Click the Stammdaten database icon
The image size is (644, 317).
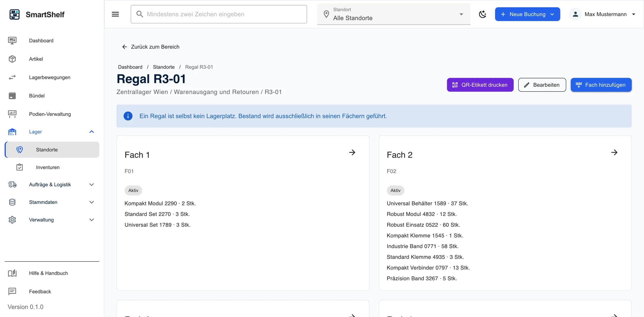point(12,202)
